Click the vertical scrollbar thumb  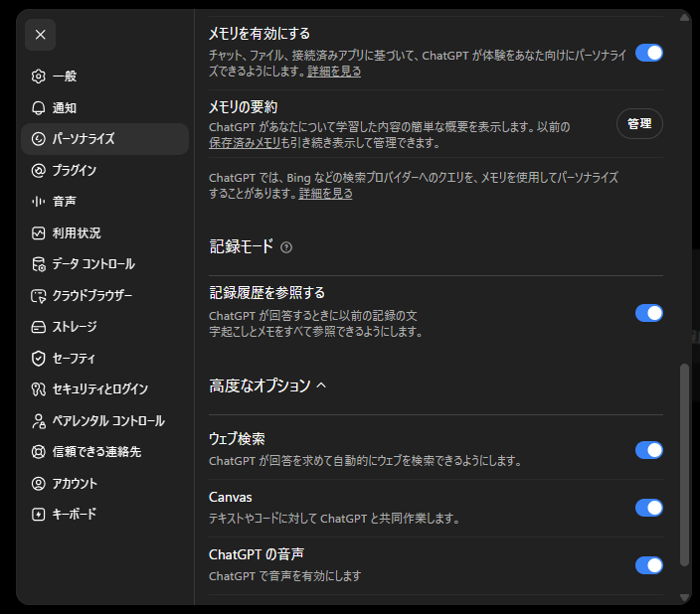tap(684, 465)
